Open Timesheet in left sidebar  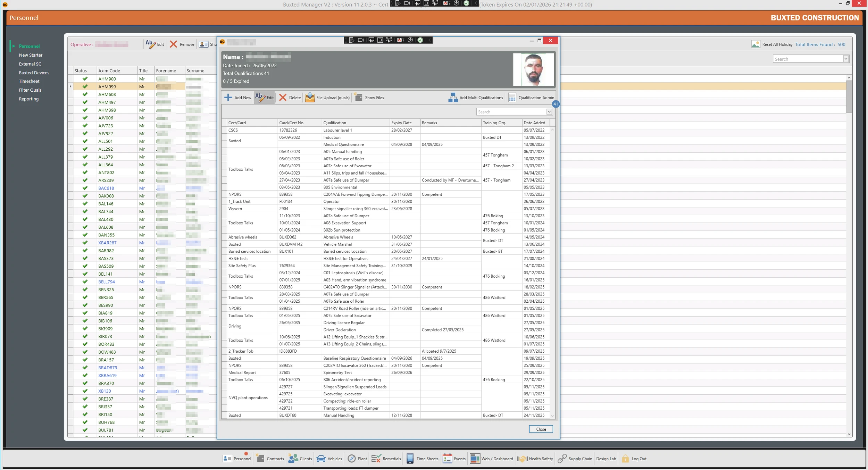pyautogui.click(x=29, y=81)
